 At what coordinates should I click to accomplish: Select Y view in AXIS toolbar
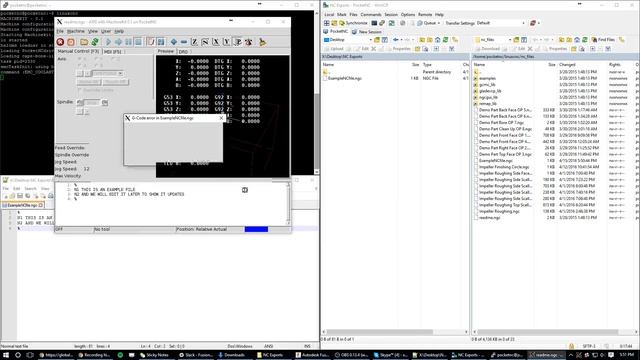pos(227,42)
